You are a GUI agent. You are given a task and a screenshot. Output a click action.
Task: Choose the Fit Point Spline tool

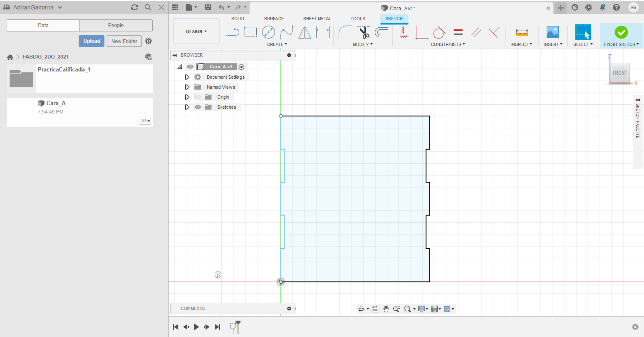click(x=287, y=32)
